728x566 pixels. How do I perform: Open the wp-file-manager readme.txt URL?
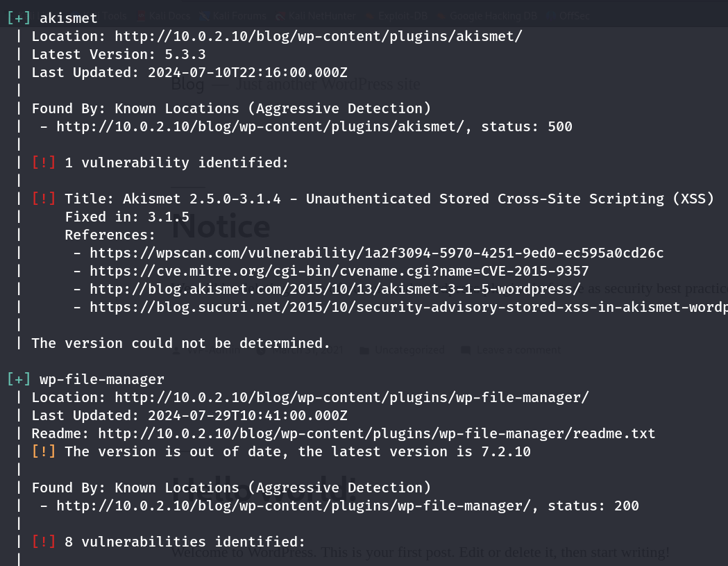tap(376, 433)
